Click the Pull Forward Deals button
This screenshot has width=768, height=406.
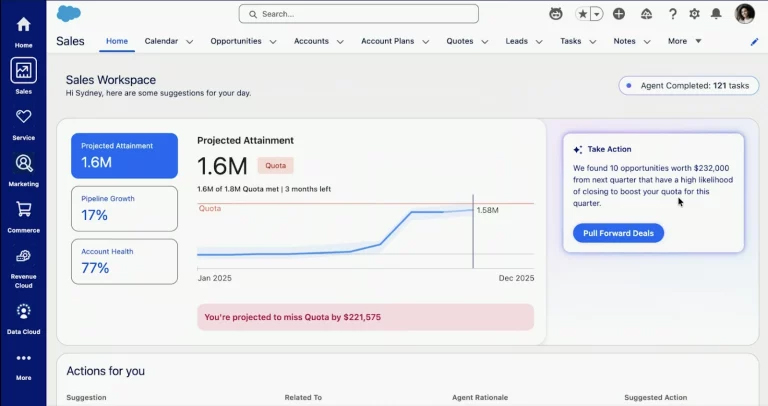click(x=618, y=233)
